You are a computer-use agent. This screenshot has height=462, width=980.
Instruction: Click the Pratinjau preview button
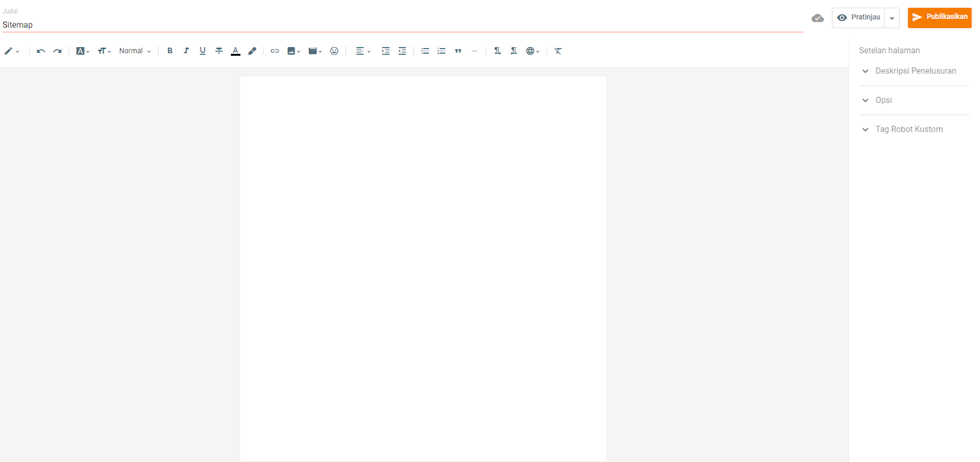tap(858, 17)
